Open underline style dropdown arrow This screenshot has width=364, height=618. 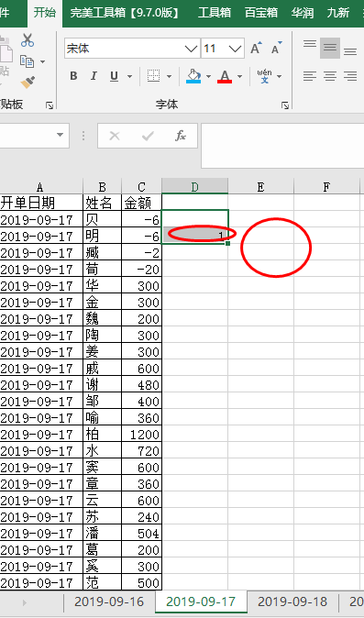(129, 76)
